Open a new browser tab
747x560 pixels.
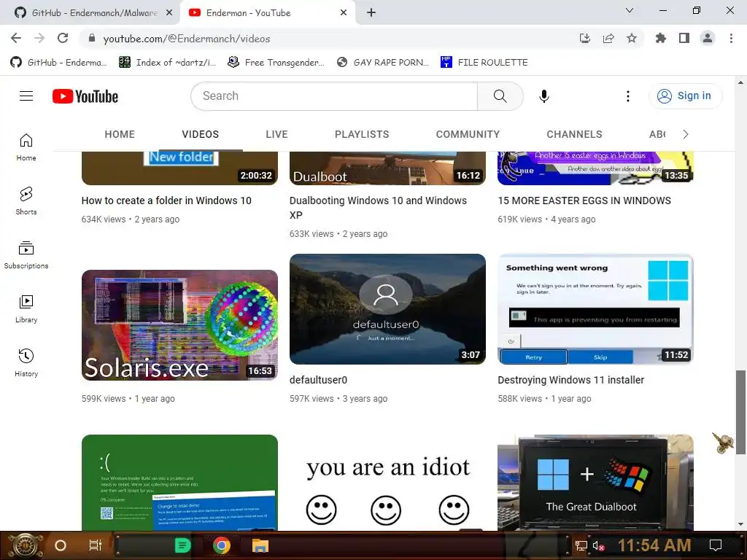click(371, 13)
